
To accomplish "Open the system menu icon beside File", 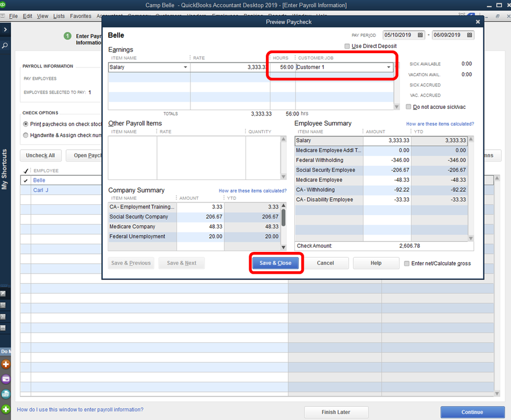I will [x=3, y=16].
